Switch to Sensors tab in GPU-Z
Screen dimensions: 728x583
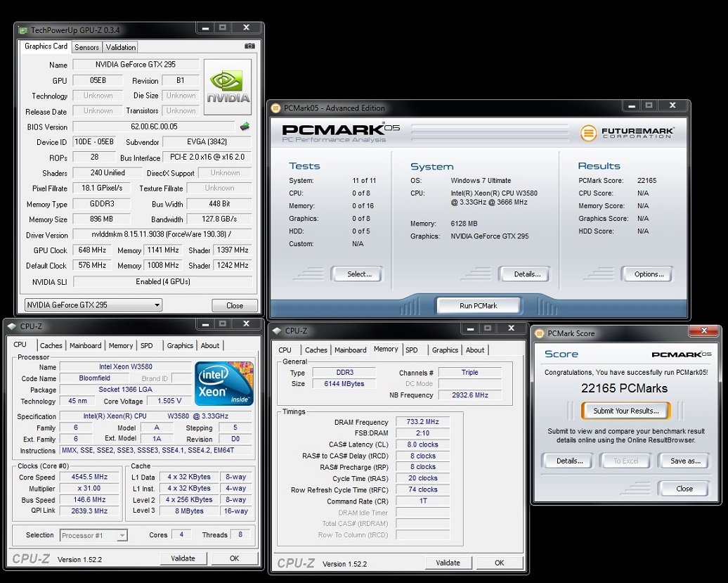click(x=87, y=47)
